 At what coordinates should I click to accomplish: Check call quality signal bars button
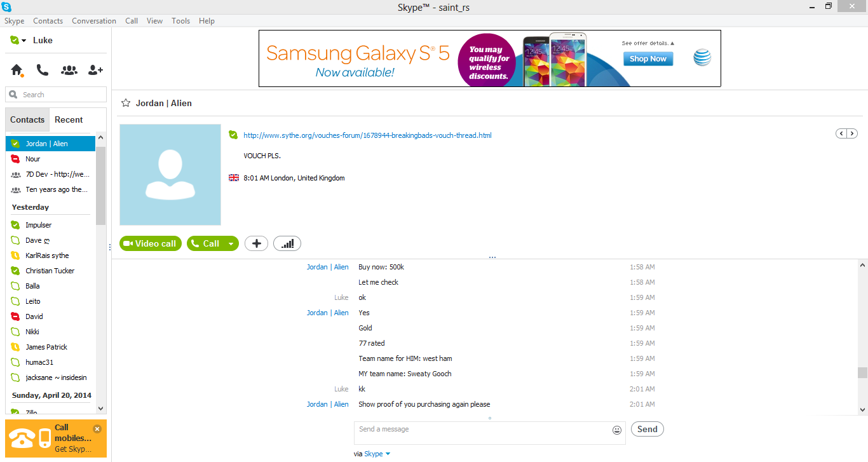coord(287,243)
